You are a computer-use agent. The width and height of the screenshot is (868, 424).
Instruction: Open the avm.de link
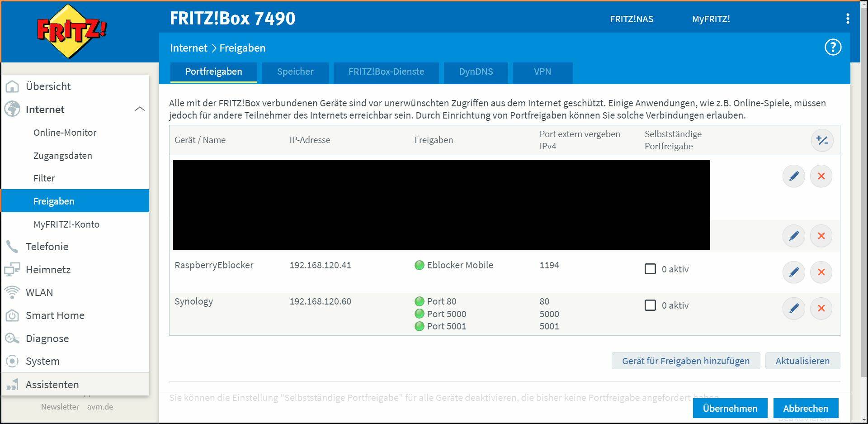(100, 406)
